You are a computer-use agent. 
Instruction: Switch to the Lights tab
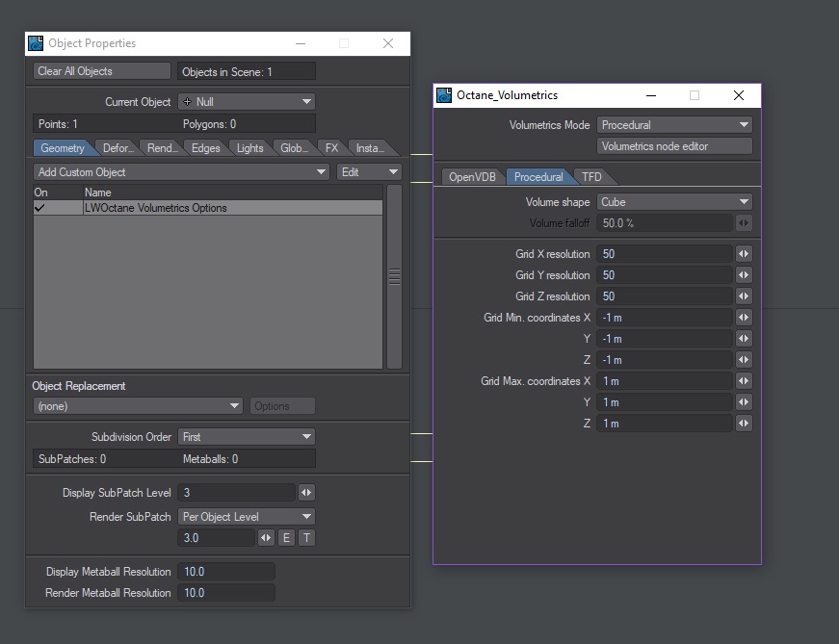tap(249, 148)
